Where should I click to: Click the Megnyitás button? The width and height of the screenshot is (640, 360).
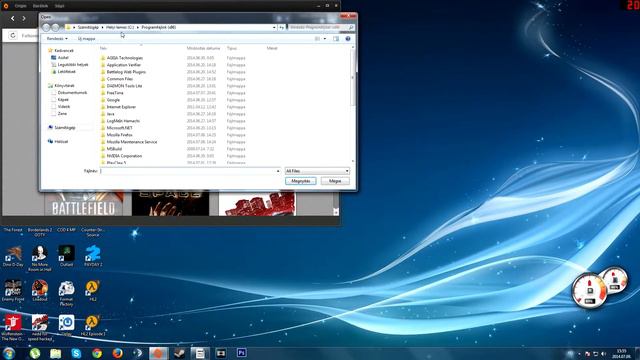point(301,181)
